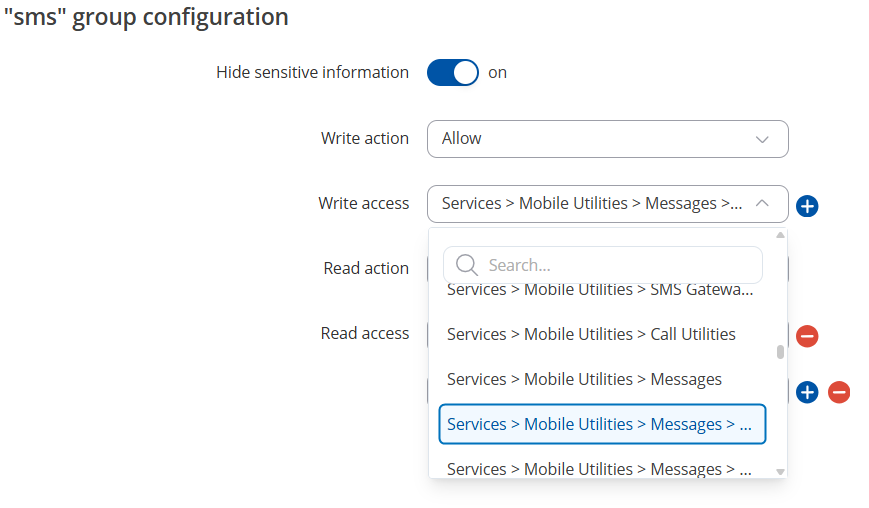This screenshot has width=869, height=508.
Task: Click the dropdown list scrollbar thumb
Action: pyautogui.click(x=780, y=352)
